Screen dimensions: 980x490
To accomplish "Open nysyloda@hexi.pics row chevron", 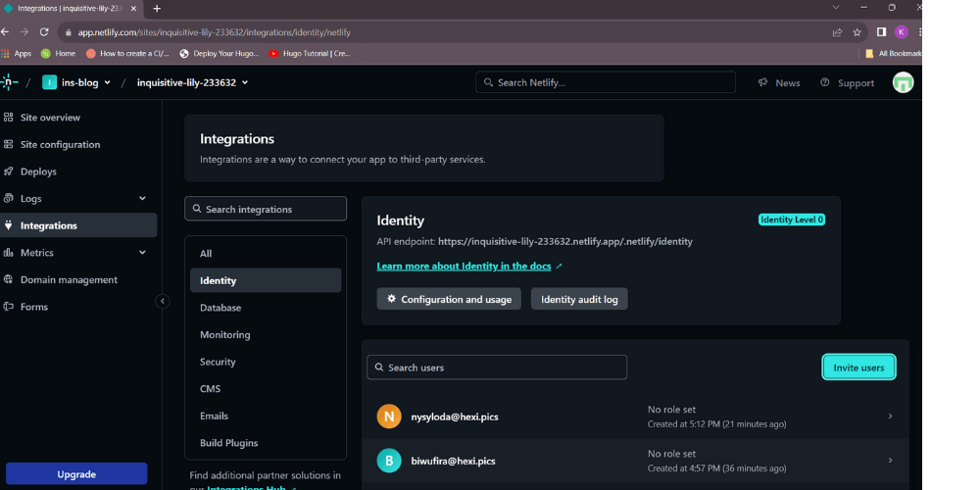I will [x=890, y=416].
